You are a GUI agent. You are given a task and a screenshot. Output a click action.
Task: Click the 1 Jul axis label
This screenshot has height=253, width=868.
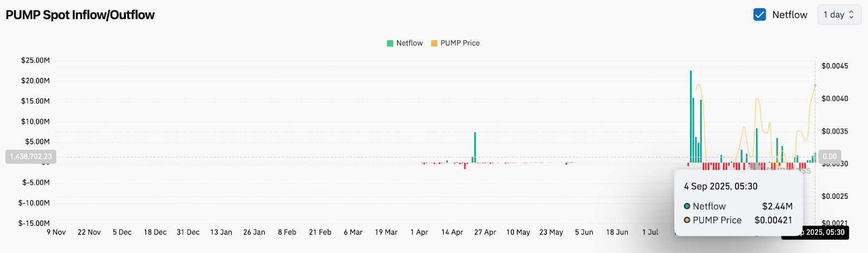[650, 232]
